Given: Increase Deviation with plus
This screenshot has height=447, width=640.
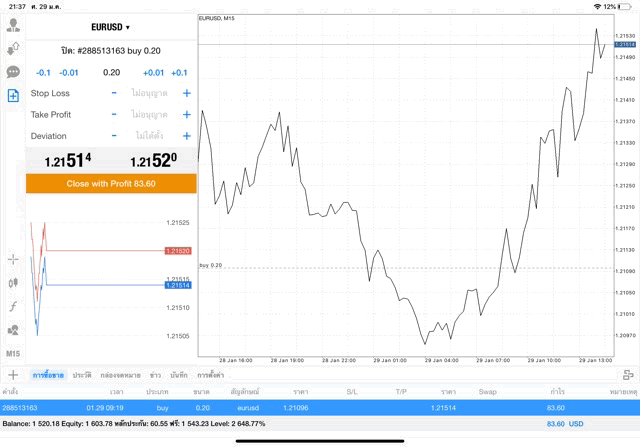Looking at the screenshot, I should [187, 136].
